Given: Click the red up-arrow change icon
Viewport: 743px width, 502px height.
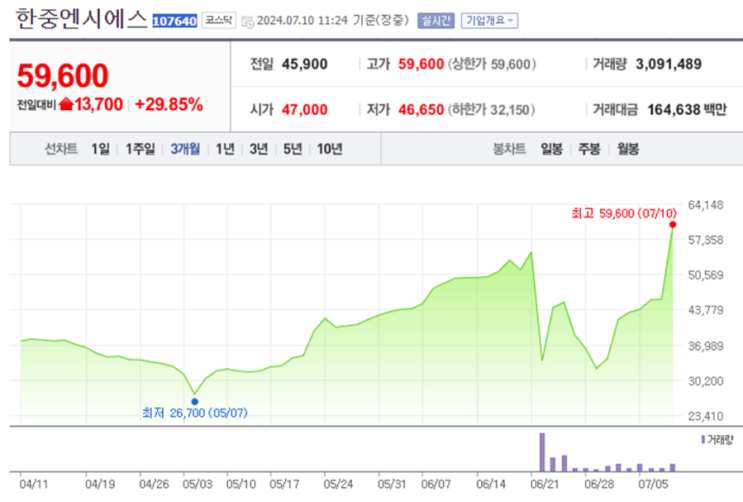Looking at the screenshot, I should 67,104.
